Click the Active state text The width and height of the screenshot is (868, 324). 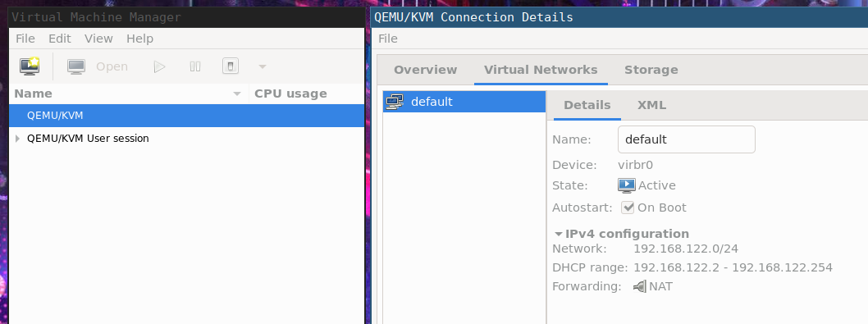[x=657, y=185]
